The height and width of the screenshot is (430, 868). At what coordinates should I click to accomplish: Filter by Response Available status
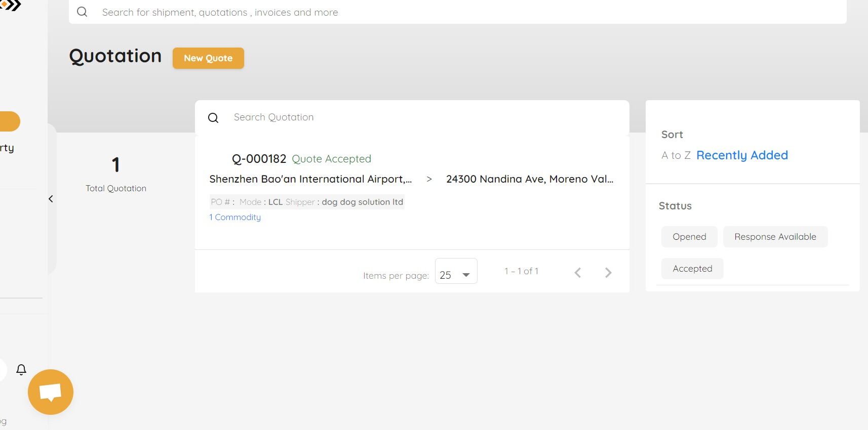[x=775, y=237]
